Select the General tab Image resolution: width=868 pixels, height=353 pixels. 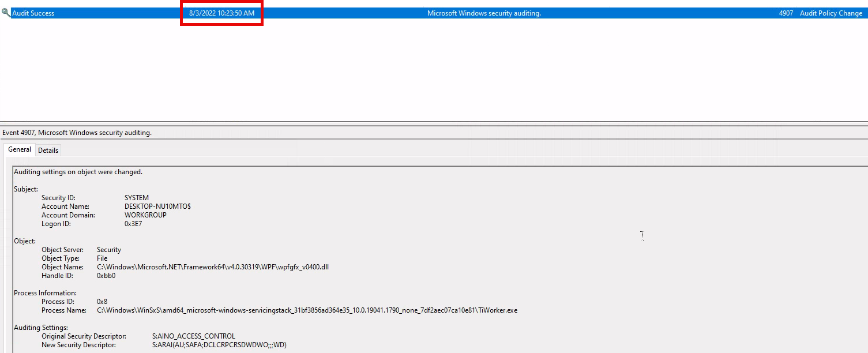pos(20,149)
